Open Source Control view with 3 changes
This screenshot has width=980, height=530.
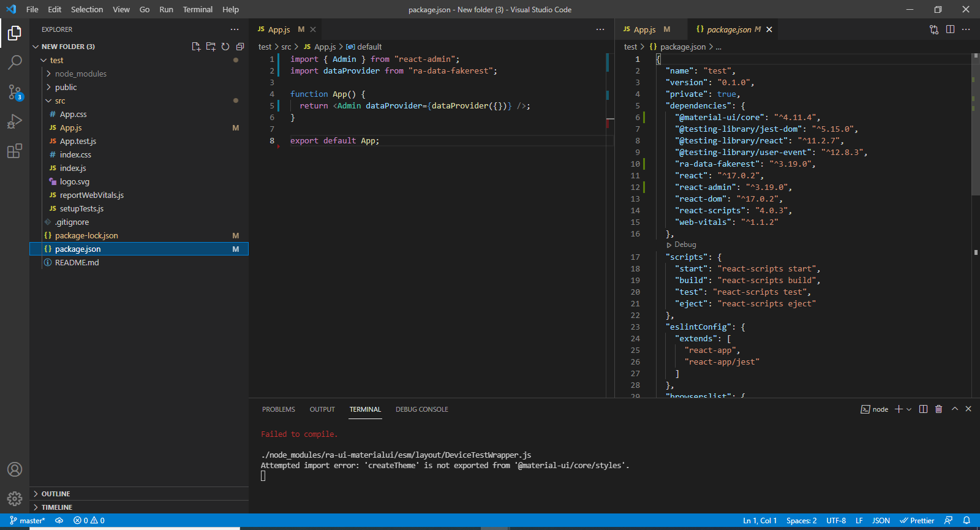[15, 92]
